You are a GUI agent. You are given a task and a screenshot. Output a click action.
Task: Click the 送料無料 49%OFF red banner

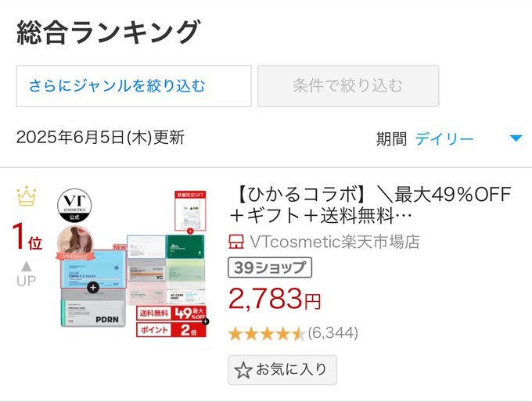171,313
